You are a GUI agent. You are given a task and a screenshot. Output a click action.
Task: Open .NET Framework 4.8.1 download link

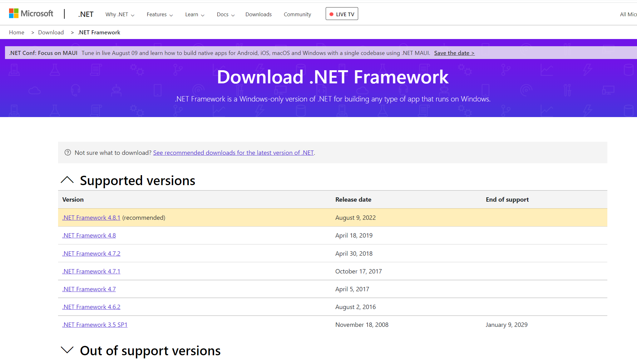coord(91,218)
